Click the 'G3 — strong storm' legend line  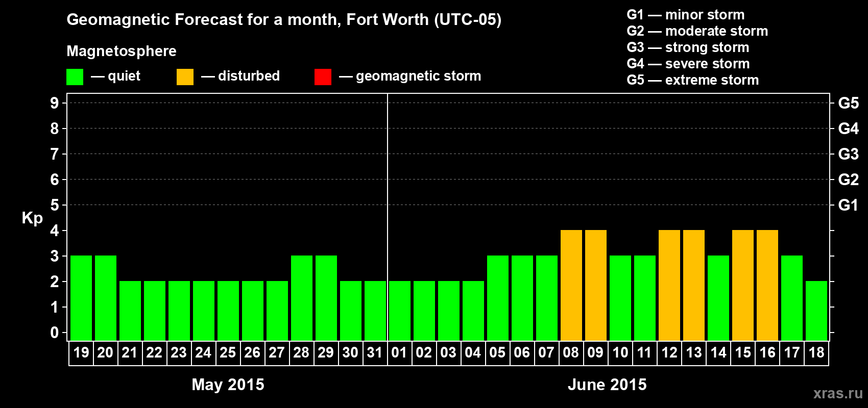[688, 47]
